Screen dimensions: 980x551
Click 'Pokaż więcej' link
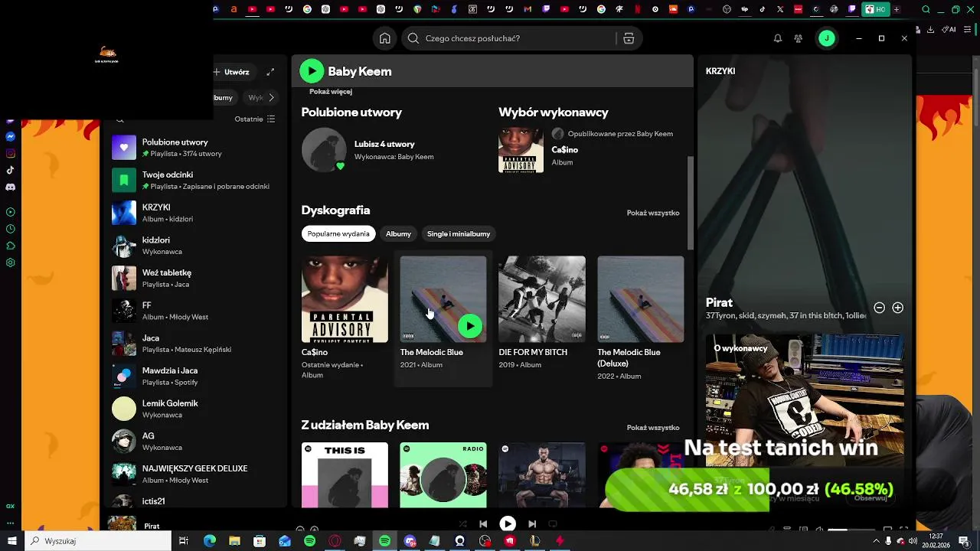[x=331, y=92]
